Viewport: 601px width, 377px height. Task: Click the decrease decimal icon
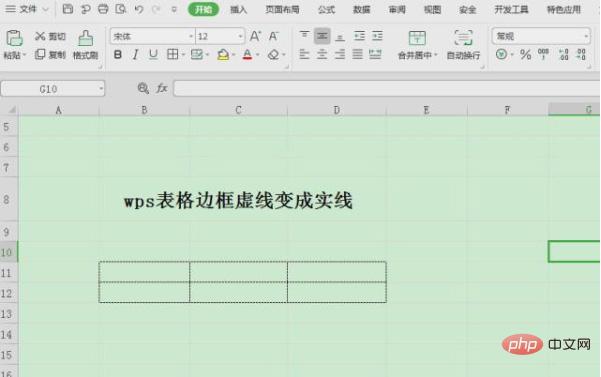[x=581, y=54]
